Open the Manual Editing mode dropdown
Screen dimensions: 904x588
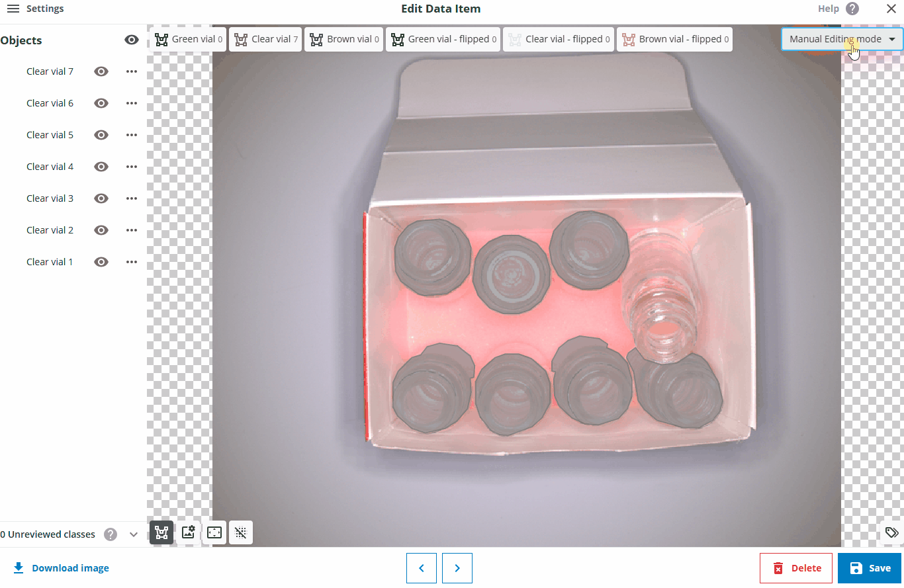click(842, 39)
